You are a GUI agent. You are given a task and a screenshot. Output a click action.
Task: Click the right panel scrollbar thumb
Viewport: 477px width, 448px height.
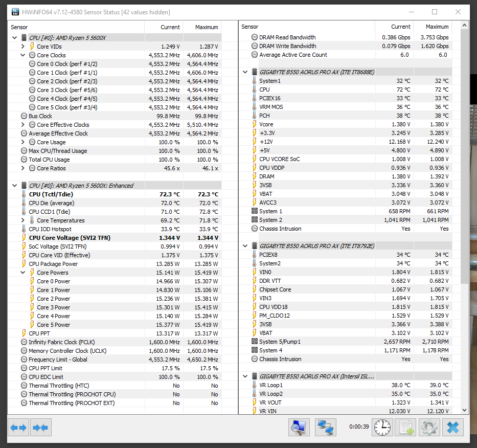[x=464, y=156]
